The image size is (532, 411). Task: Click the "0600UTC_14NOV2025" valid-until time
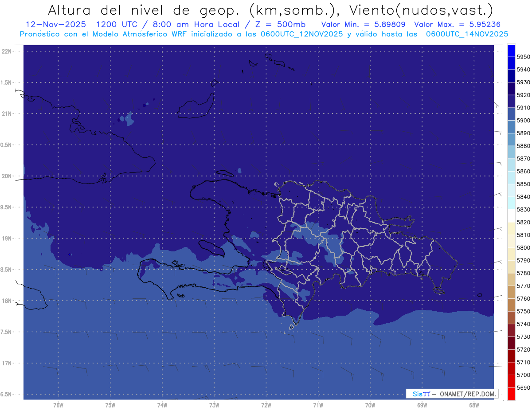point(467,34)
